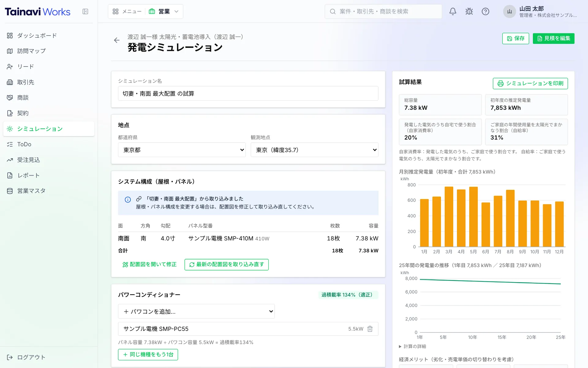Click シミュレーションを印刷 button
Screen dimensions: 588x368
coord(530,83)
